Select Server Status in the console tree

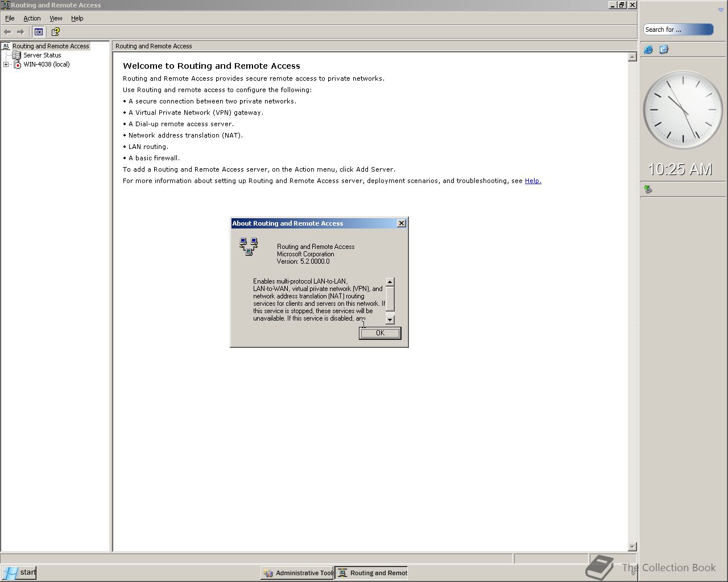[x=42, y=55]
